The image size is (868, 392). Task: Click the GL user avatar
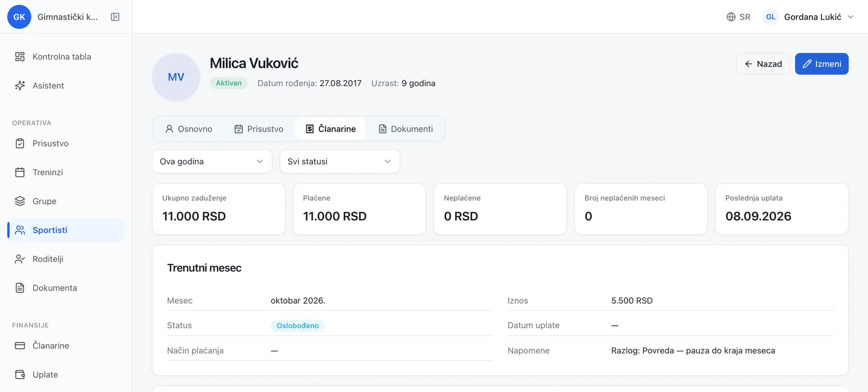click(x=771, y=17)
